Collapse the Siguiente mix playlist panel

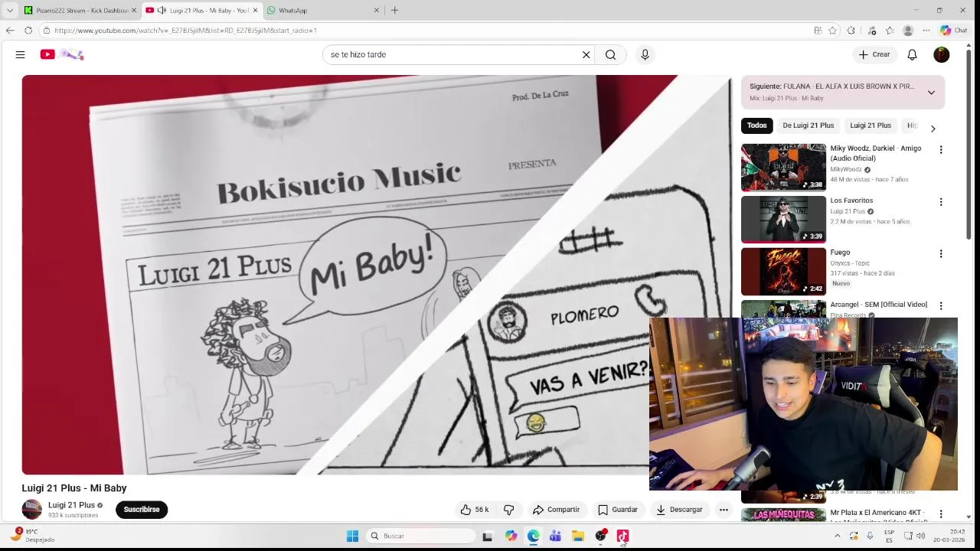[931, 93]
